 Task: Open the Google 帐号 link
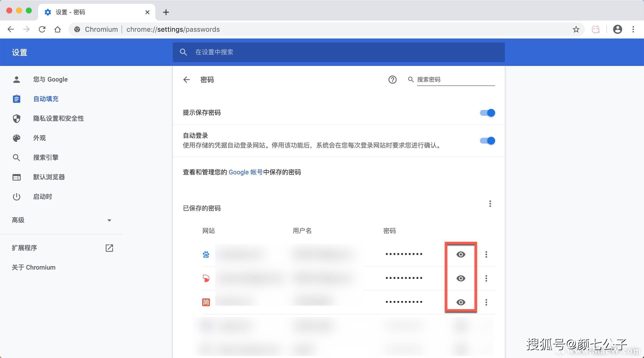point(246,172)
